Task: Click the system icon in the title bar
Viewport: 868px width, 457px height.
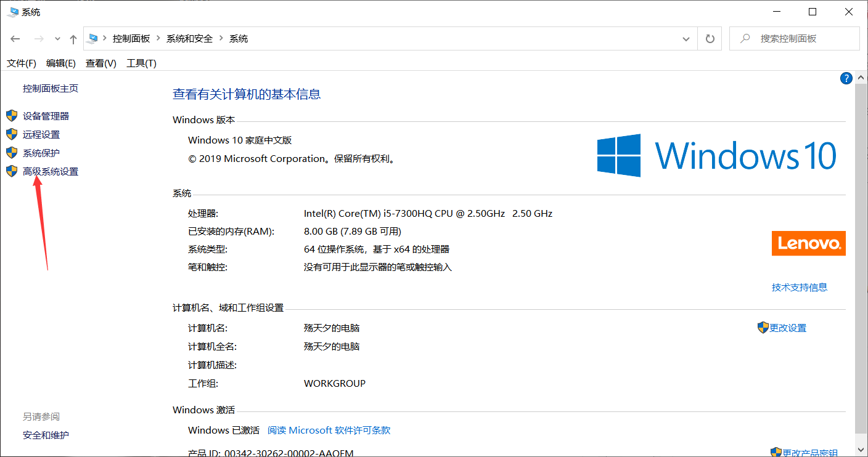Action: 12,12
